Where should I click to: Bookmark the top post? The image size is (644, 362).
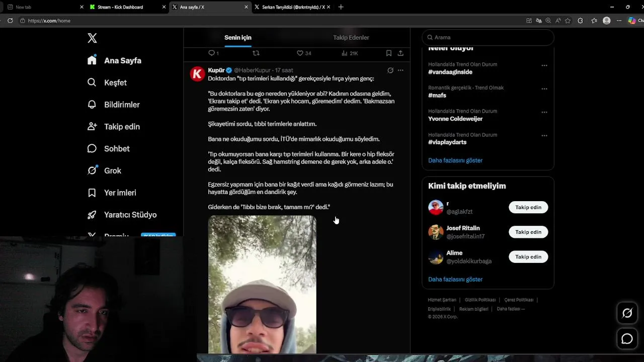pos(389,53)
